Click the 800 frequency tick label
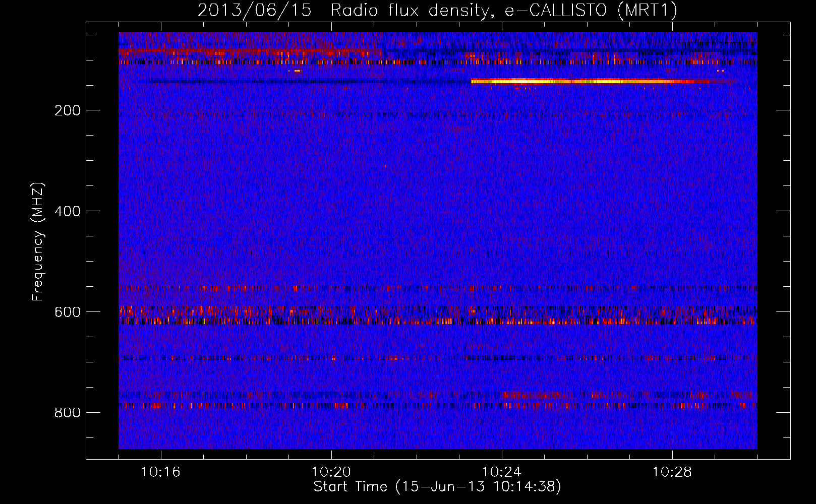Image resolution: width=816 pixels, height=504 pixels. pyautogui.click(x=68, y=413)
